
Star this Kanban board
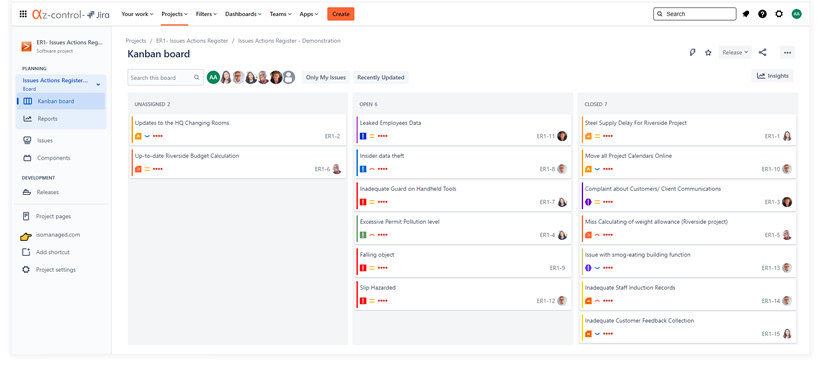click(708, 52)
